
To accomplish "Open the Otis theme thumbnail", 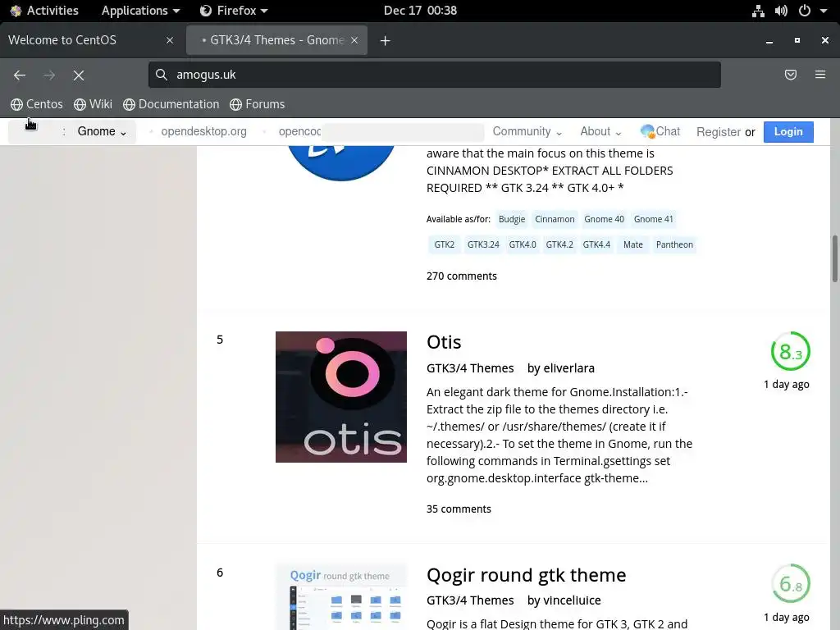I will [x=341, y=397].
